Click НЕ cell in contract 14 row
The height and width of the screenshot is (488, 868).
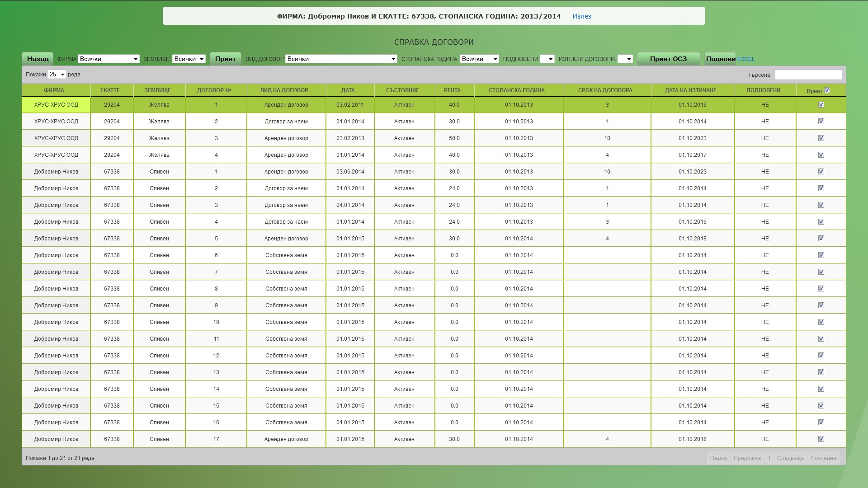(x=765, y=389)
